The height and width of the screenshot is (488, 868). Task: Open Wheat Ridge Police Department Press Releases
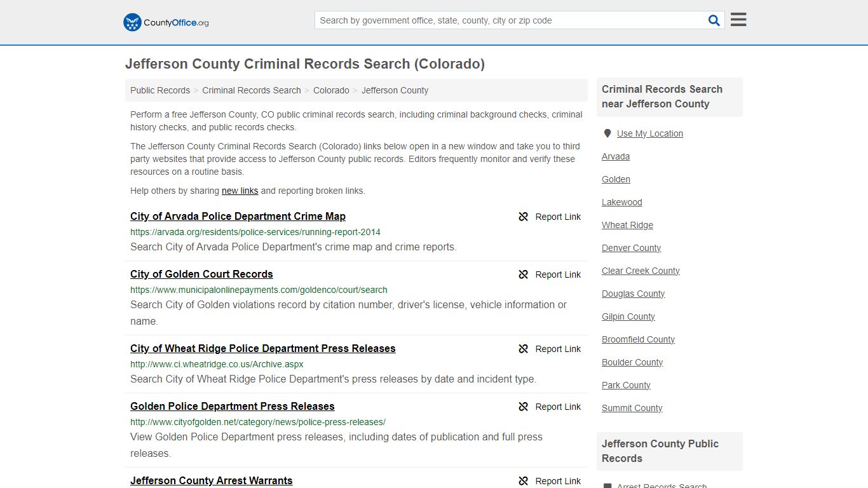(x=263, y=348)
